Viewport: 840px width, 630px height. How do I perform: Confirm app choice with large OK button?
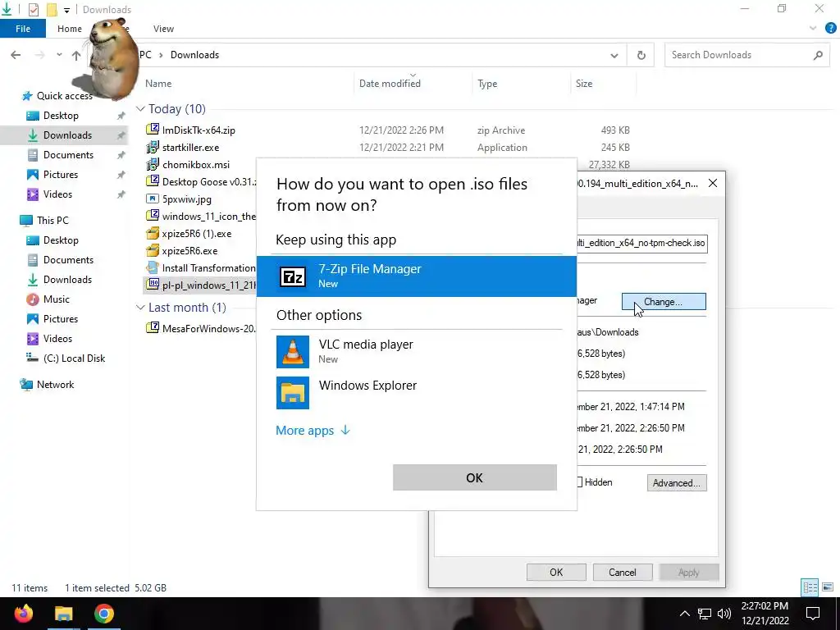click(475, 477)
